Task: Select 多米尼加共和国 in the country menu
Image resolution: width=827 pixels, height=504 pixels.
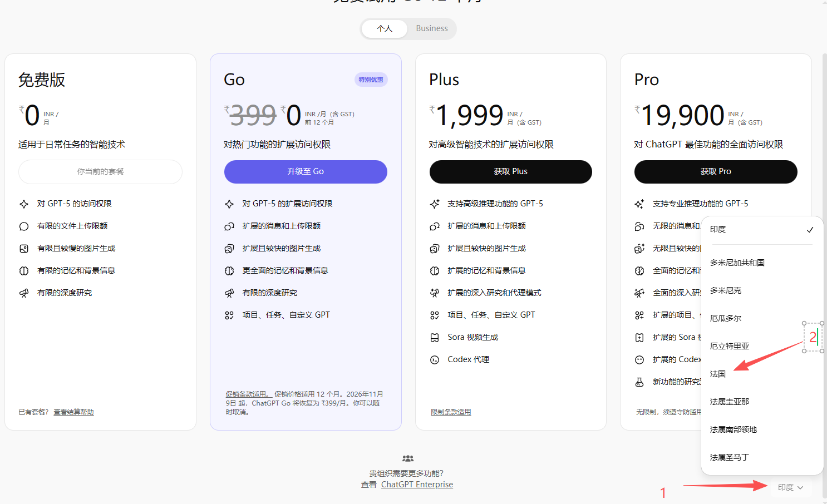Action: (737, 263)
